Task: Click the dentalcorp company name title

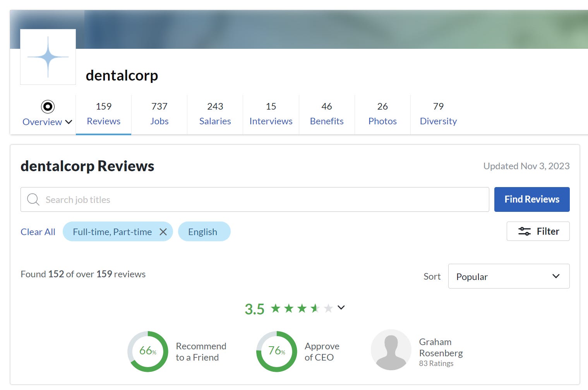Action: pyautogui.click(x=122, y=76)
